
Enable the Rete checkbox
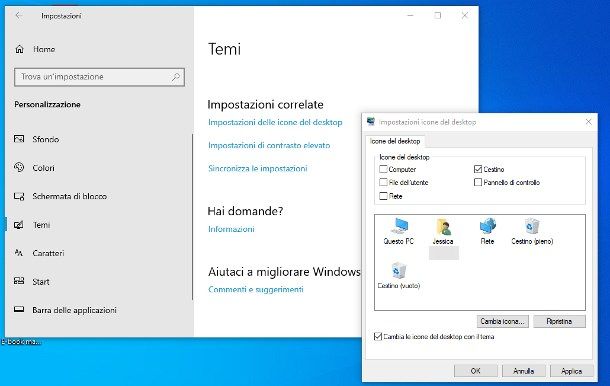383,196
